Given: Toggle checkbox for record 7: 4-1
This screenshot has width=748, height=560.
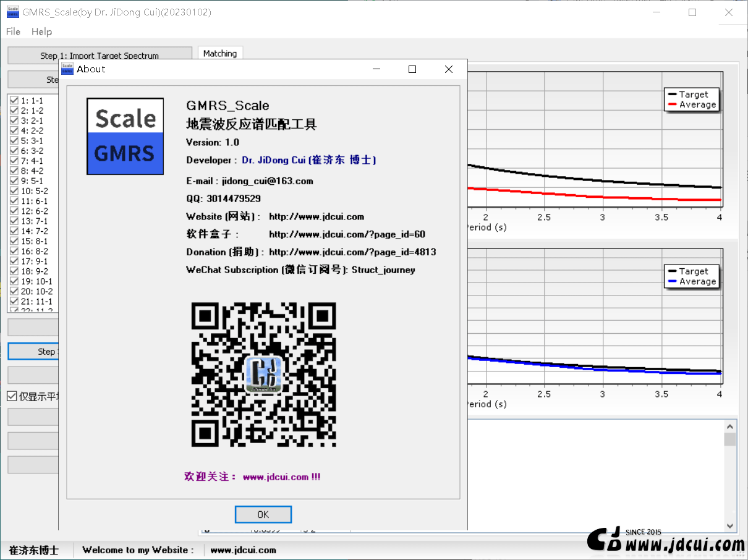Looking at the screenshot, I should 14,161.
